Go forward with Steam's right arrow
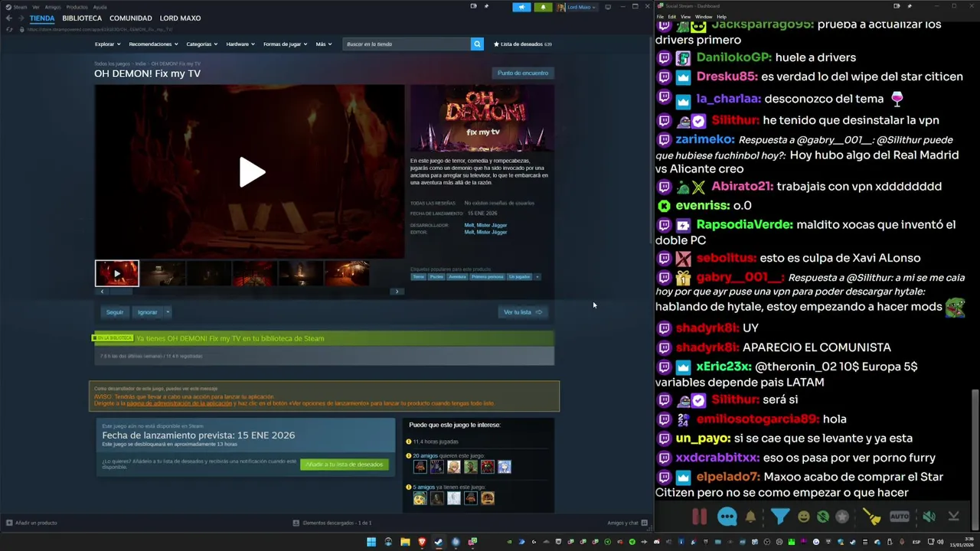This screenshot has width=980, height=551. (21, 18)
